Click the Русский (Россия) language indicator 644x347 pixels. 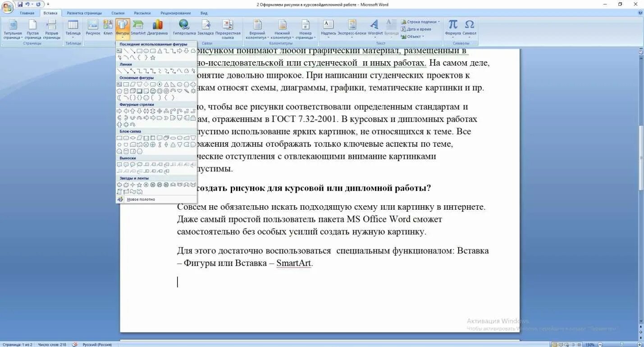click(x=97, y=344)
